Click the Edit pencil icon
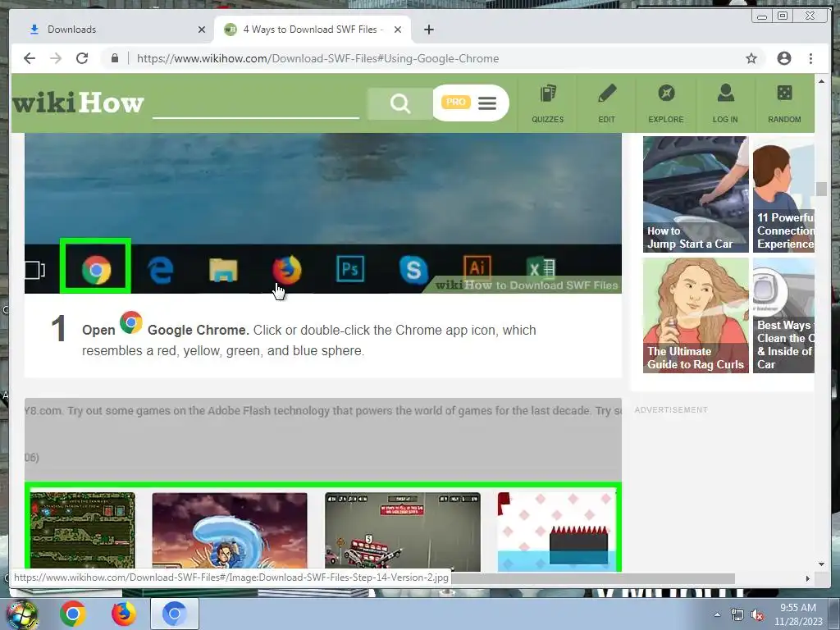840x630 pixels. pyautogui.click(x=606, y=94)
